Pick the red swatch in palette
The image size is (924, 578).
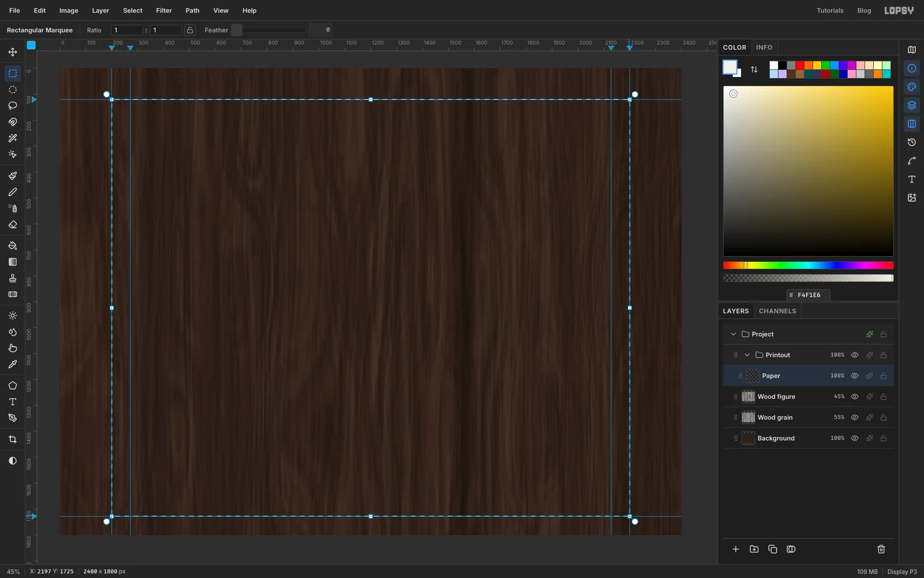(x=800, y=65)
